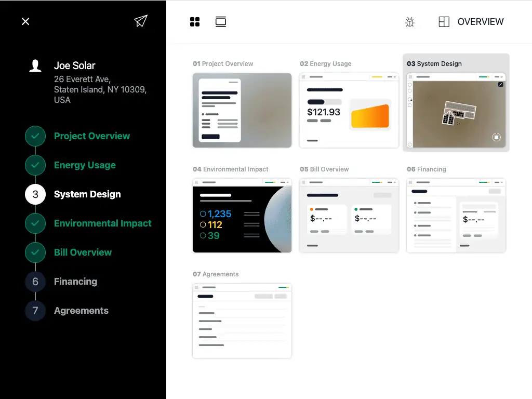Open the 01 Project Overview thumbnail
Image resolution: width=532 pixels, height=399 pixels.
point(242,110)
